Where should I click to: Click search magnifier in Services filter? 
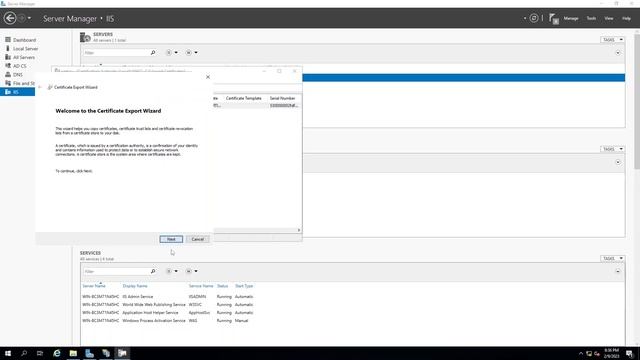153,271
